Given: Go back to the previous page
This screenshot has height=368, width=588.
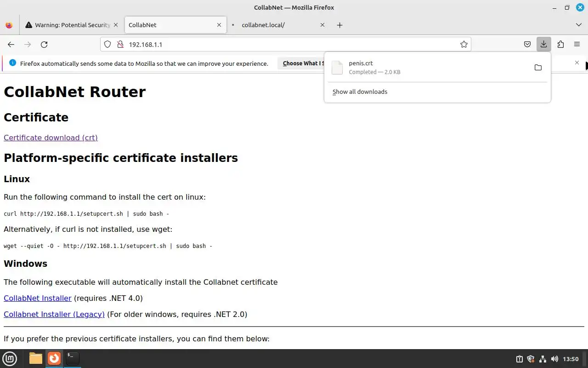Looking at the screenshot, I should [x=11, y=44].
